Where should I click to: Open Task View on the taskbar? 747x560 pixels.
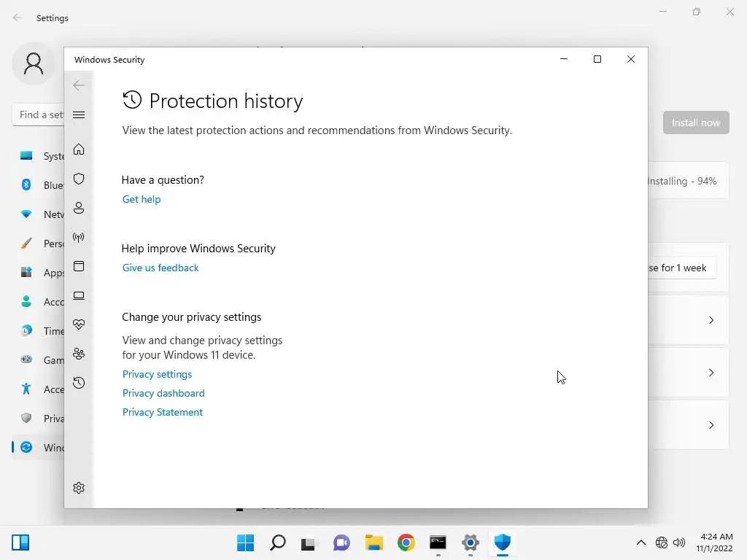click(308, 542)
